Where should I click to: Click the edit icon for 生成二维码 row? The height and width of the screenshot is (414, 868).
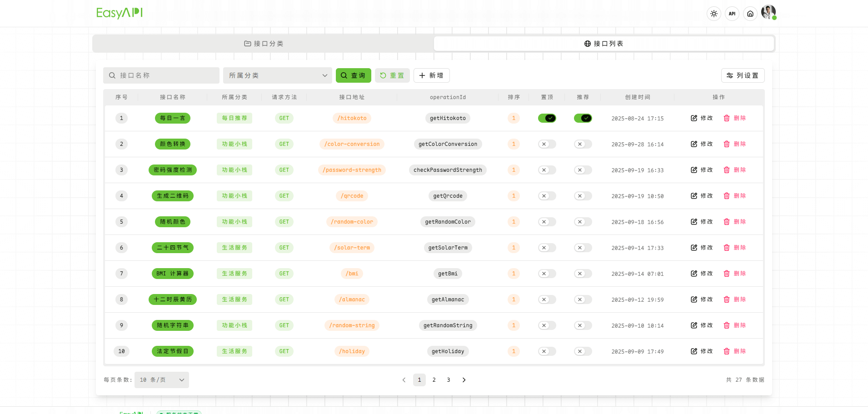tap(694, 196)
